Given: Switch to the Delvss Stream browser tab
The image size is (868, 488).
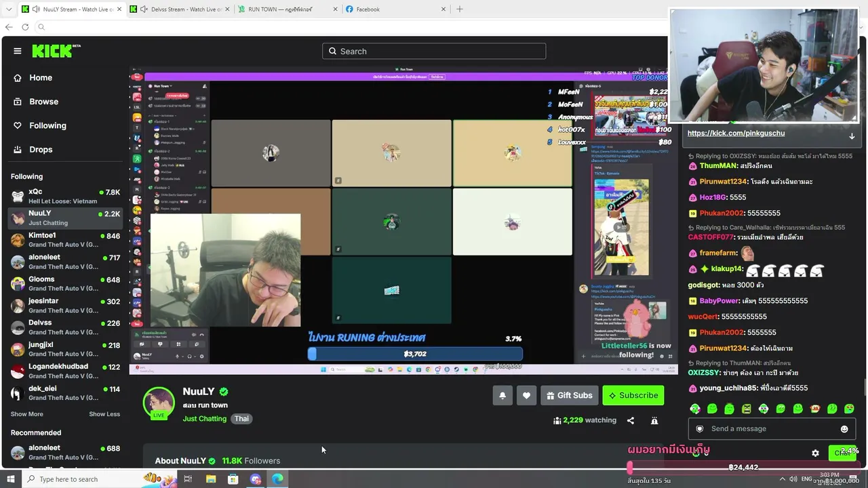Looking at the screenshot, I should pyautogui.click(x=180, y=9).
